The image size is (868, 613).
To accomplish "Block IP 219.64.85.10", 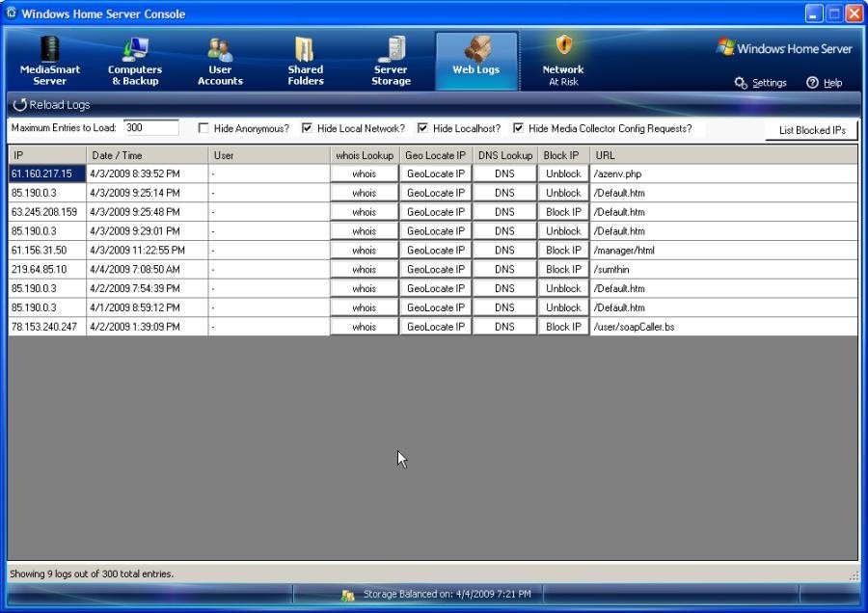I will pyautogui.click(x=563, y=270).
